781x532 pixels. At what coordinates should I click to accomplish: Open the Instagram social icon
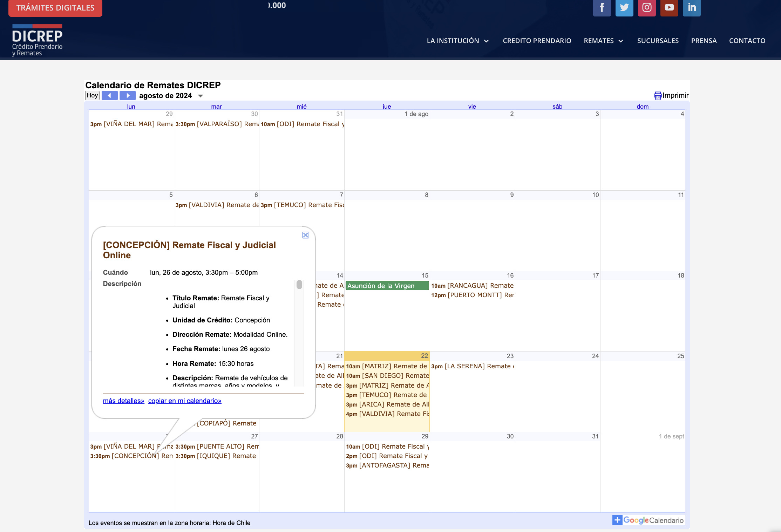(x=646, y=7)
